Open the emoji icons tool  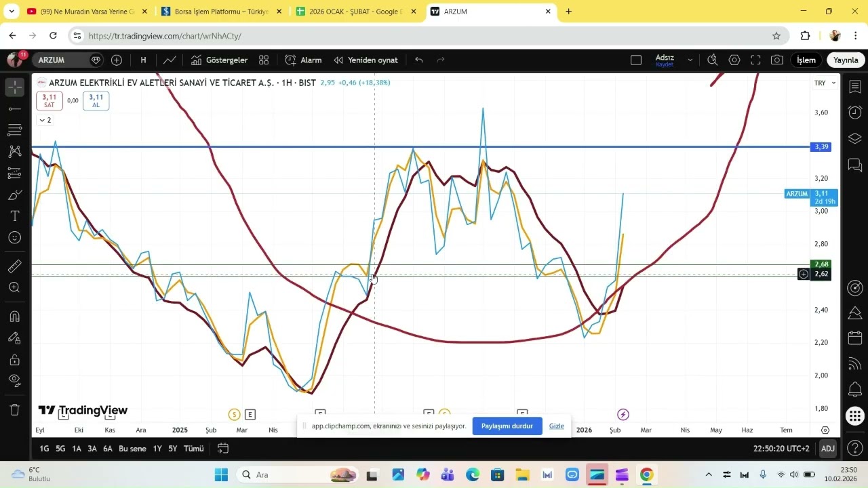(x=14, y=238)
